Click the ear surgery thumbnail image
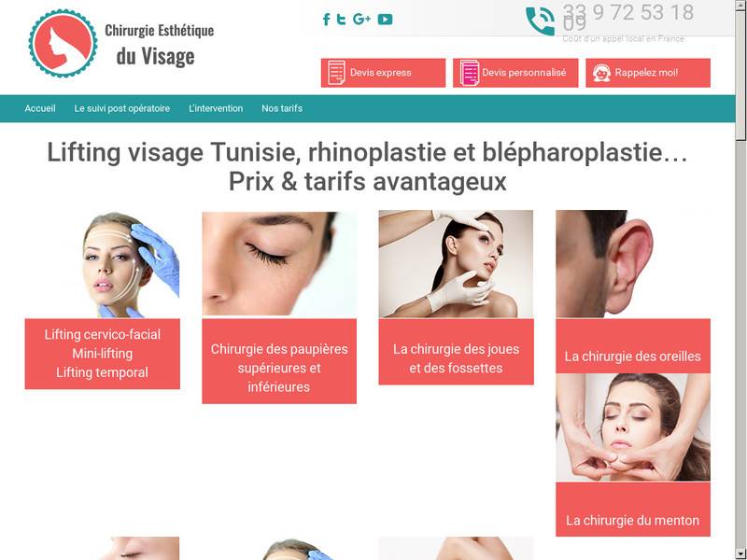Viewport: 747px width, 560px height. (633, 263)
